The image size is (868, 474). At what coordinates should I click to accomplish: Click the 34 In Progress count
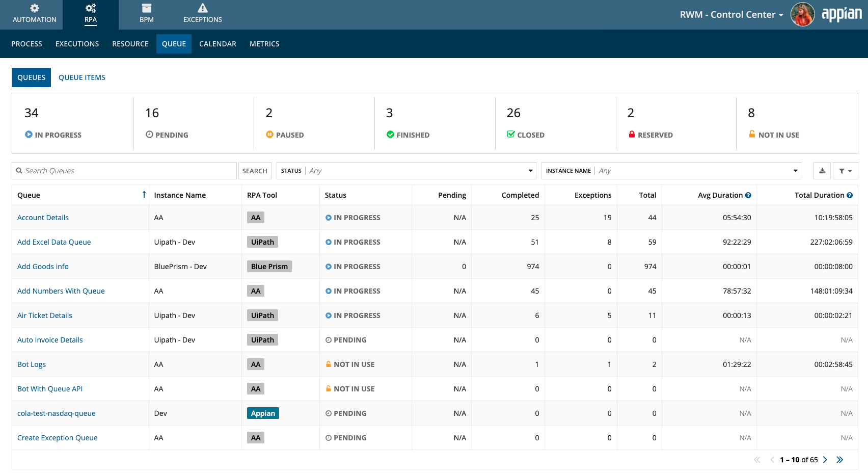32,113
